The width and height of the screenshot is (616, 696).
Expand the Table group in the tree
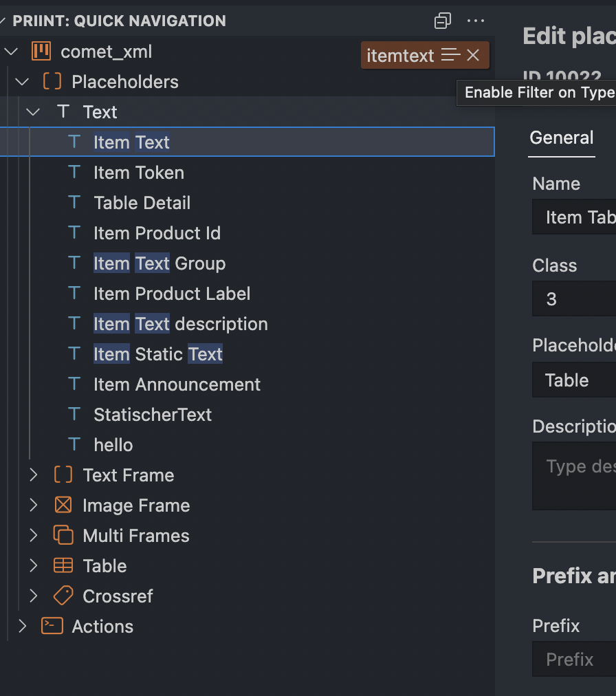[33, 565]
